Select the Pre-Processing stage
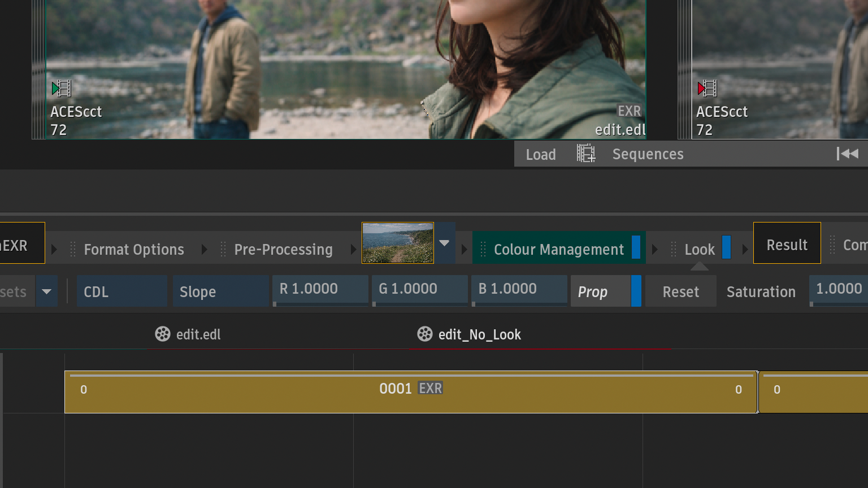The height and width of the screenshot is (488, 868). tap(283, 249)
